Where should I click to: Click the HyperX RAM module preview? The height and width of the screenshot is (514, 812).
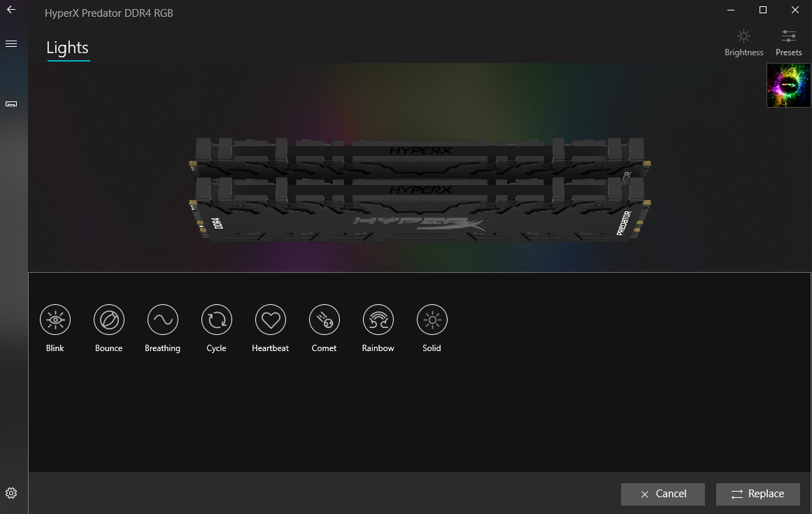click(x=420, y=189)
